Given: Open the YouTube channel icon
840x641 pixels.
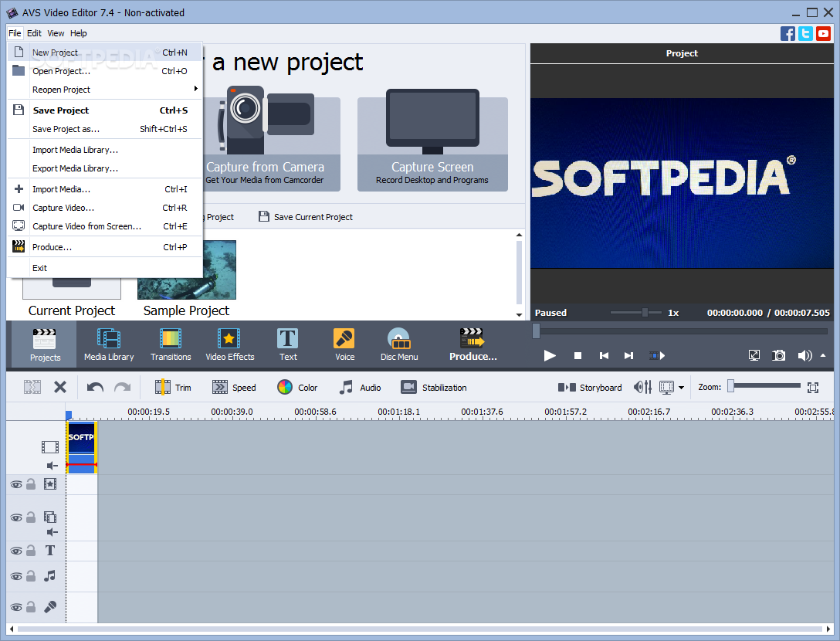Looking at the screenshot, I should pyautogui.click(x=823, y=33).
